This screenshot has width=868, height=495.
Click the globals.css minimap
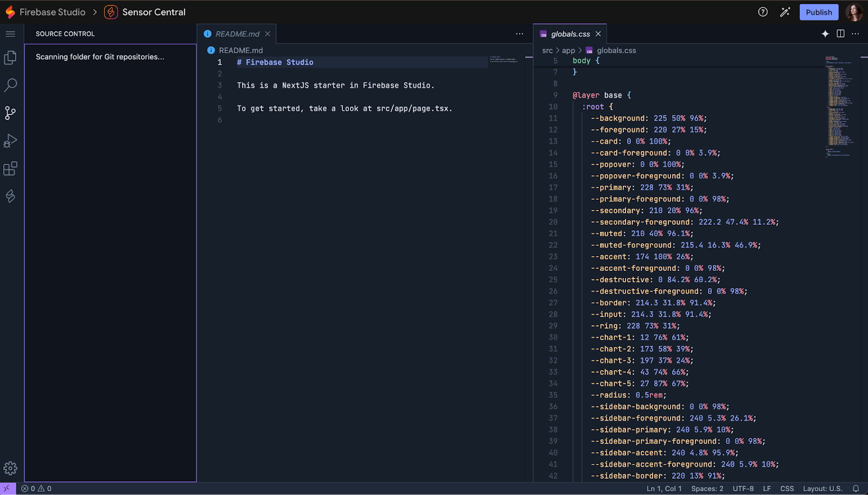pos(840,106)
